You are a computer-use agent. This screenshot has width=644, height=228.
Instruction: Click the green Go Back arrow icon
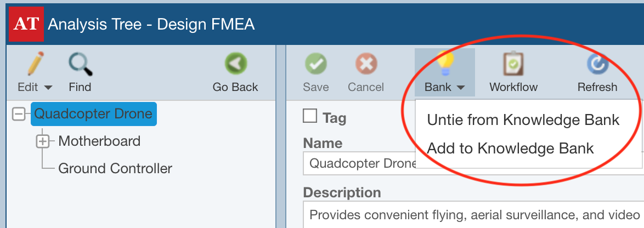(235, 64)
